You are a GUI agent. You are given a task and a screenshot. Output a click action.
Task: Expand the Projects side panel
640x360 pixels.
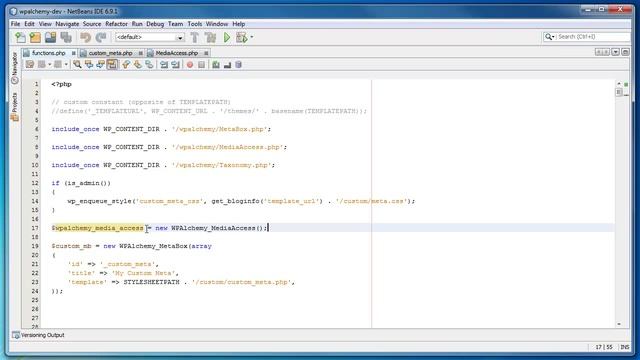click(x=15, y=107)
